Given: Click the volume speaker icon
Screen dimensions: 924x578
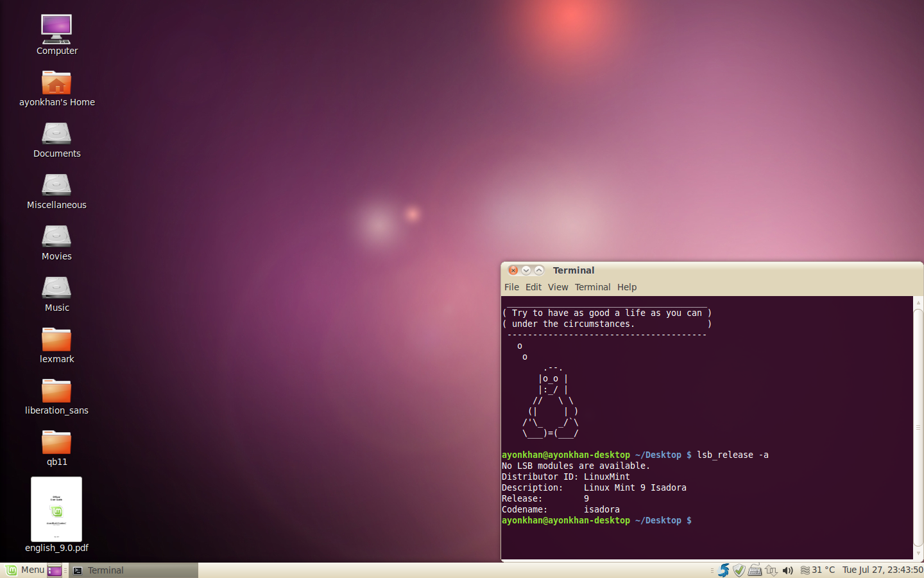Looking at the screenshot, I should (x=788, y=570).
